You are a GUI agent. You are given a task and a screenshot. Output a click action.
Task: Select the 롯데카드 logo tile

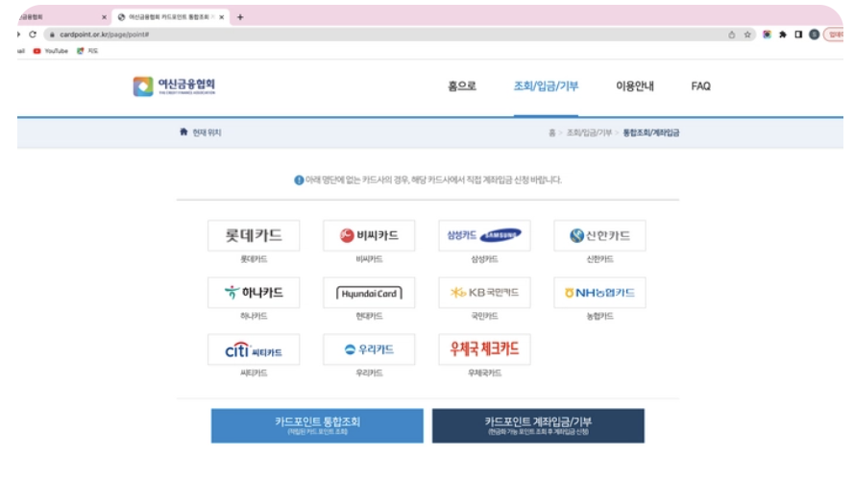[254, 235]
